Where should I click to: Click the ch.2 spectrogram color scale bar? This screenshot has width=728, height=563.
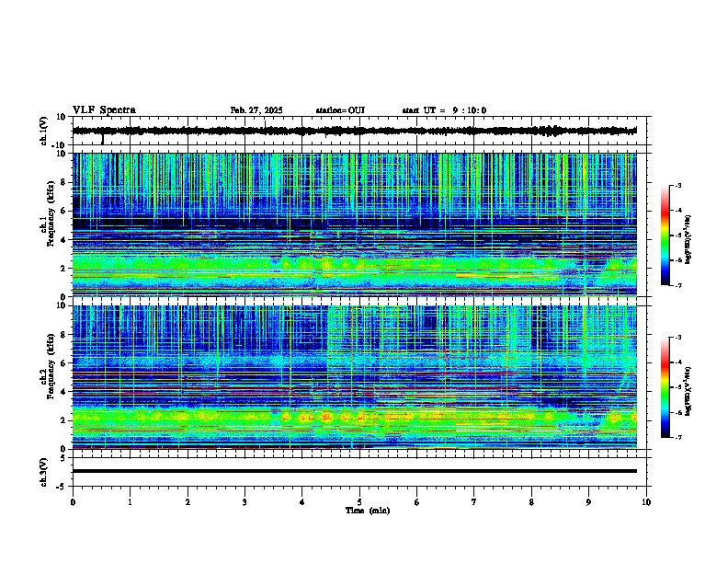[665, 387]
